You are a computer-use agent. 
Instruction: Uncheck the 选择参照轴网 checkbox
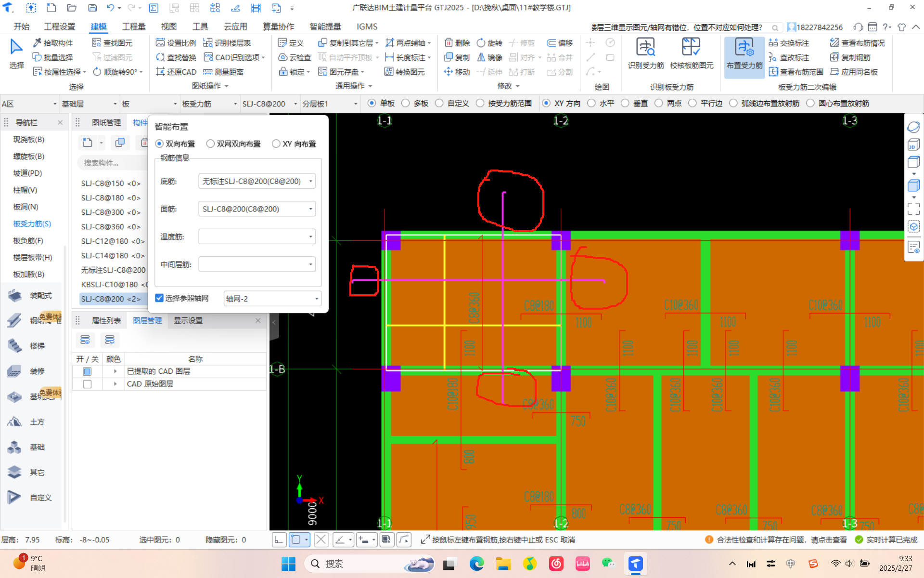[x=159, y=298]
